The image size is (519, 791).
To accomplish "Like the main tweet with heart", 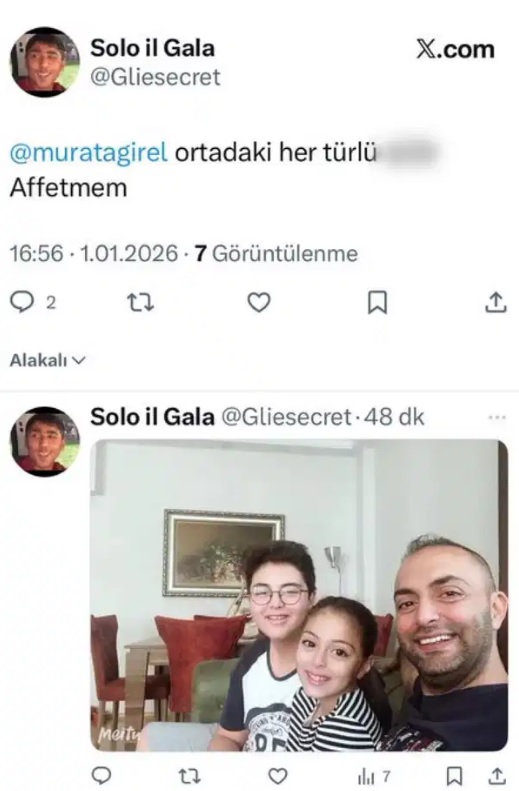I will click(x=259, y=302).
